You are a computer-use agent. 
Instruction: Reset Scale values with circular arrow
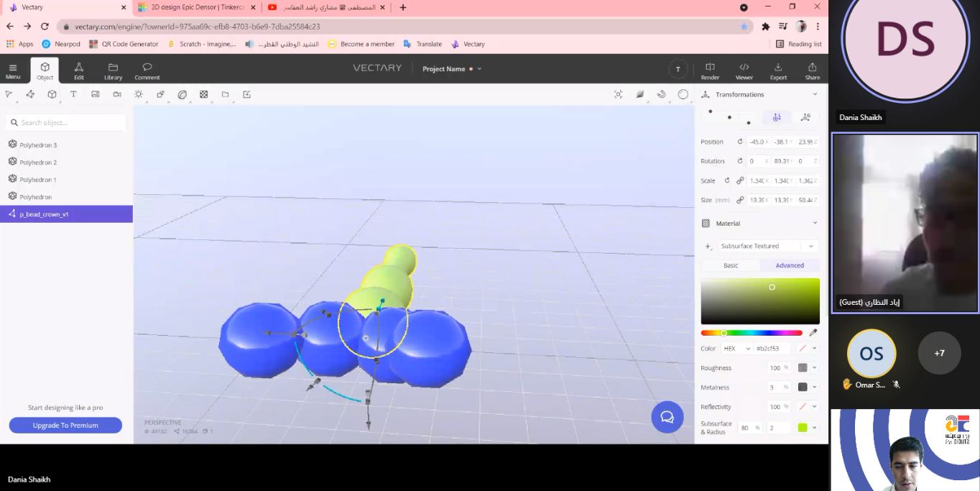tap(727, 180)
